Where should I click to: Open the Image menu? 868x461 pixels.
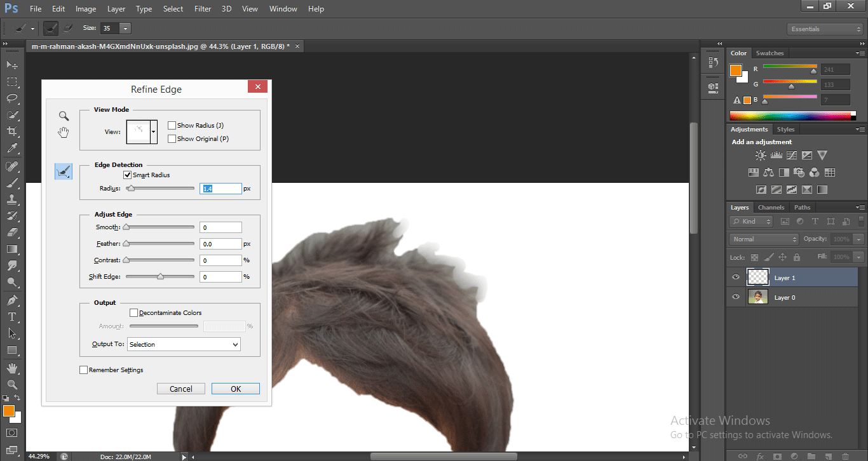click(86, 9)
